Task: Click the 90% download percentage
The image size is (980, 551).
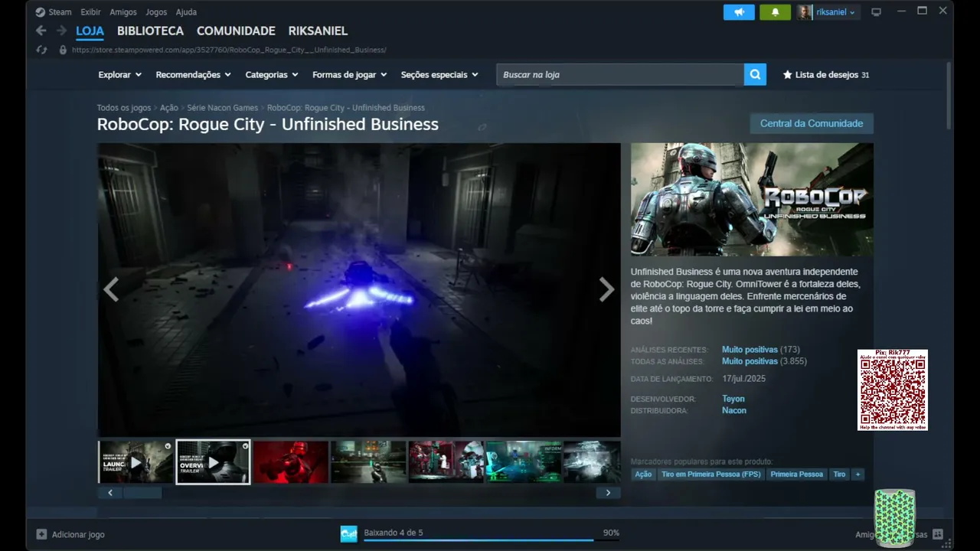Action: pyautogui.click(x=611, y=533)
